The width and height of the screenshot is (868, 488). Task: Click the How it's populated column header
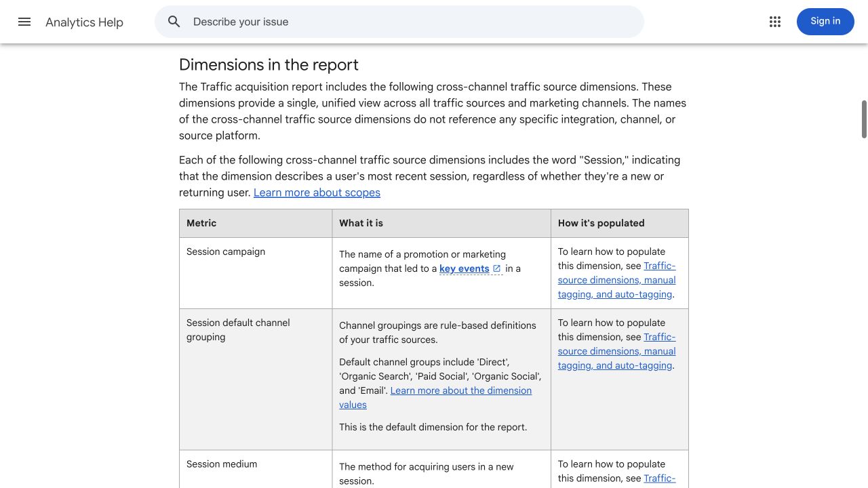pos(620,223)
